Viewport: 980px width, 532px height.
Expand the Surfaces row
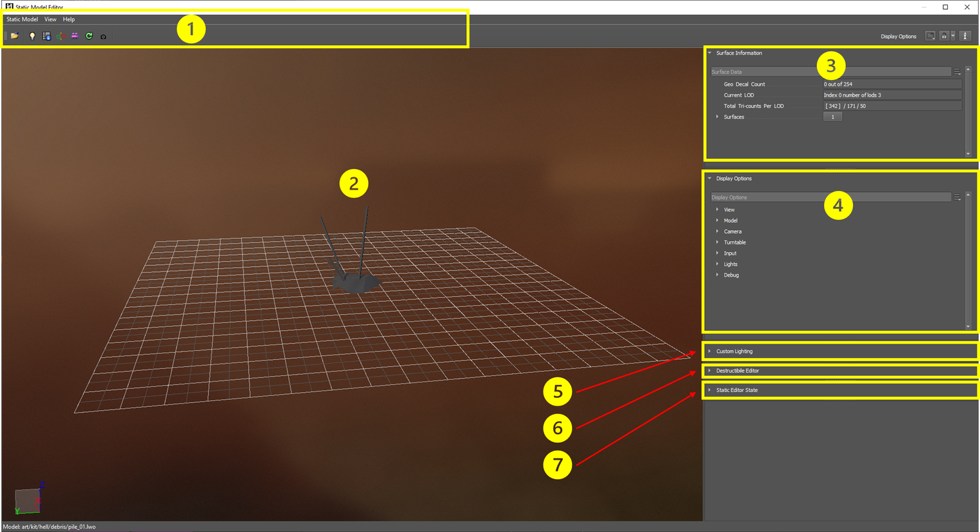click(717, 117)
